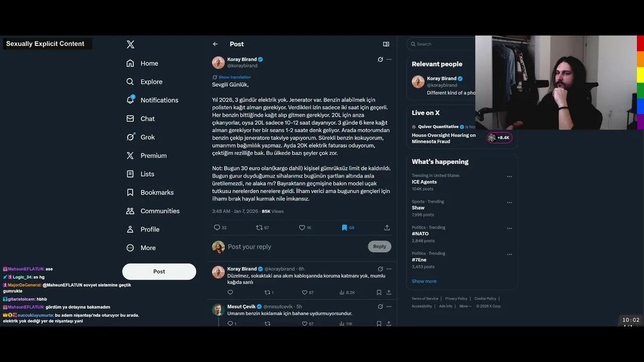Share the main post via share icon
Image resolution: width=644 pixels, height=362 pixels.
point(387,228)
